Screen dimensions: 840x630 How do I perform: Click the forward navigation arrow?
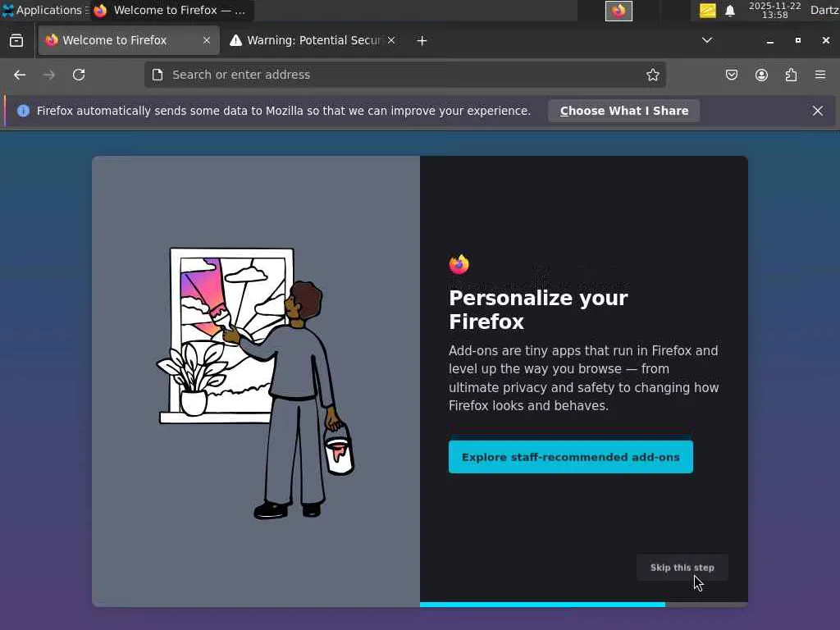click(x=48, y=75)
